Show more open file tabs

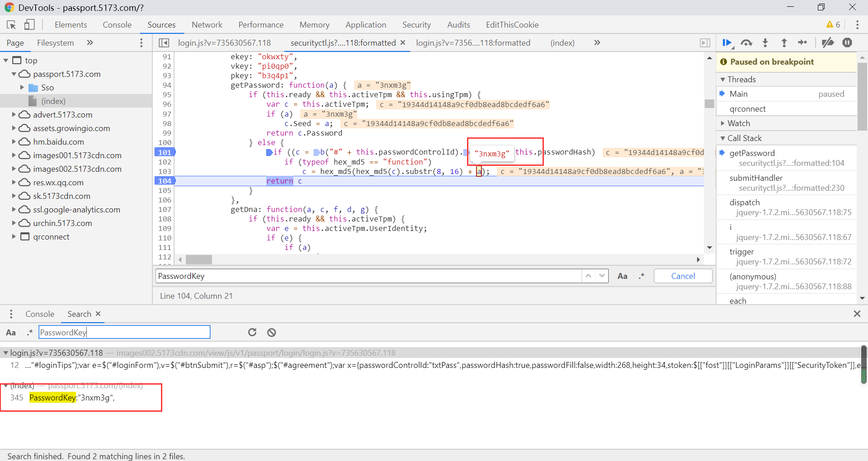(x=597, y=42)
